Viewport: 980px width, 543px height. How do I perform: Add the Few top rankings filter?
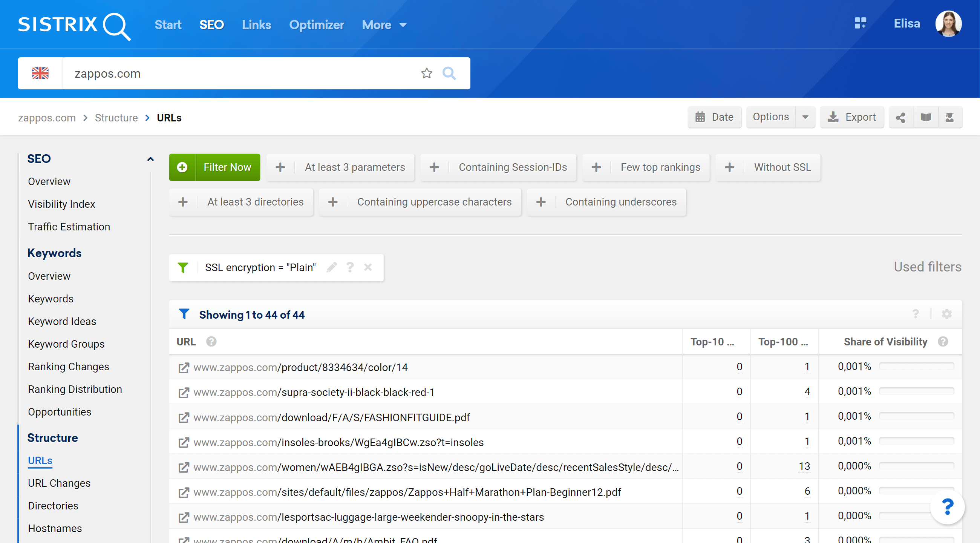pyautogui.click(x=646, y=167)
